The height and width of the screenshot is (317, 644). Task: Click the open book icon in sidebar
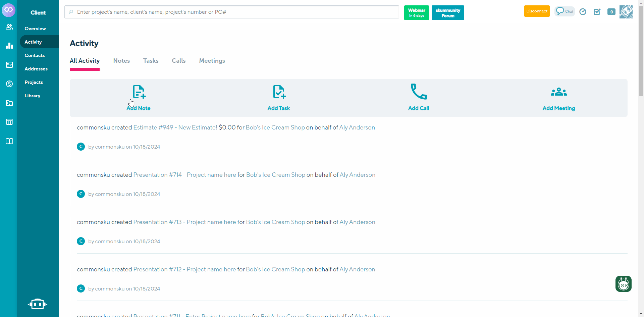point(9,141)
